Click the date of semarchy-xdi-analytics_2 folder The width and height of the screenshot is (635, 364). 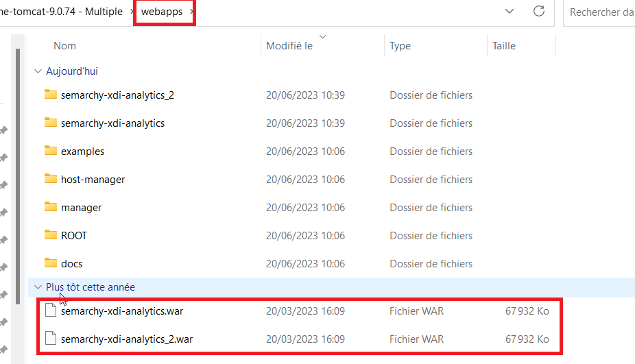[x=305, y=95]
